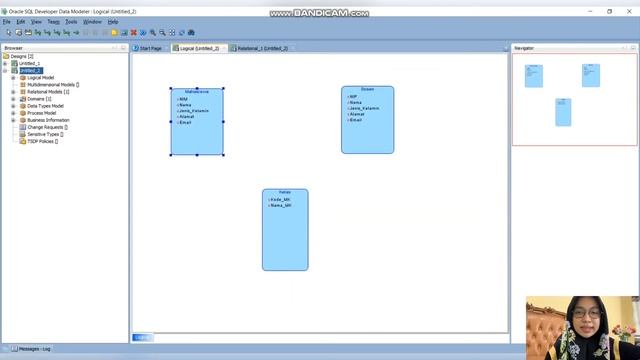The width and height of the screenshot is (640, 360).
Task: Open the Team menu
Action: click(x=53, y=22)
